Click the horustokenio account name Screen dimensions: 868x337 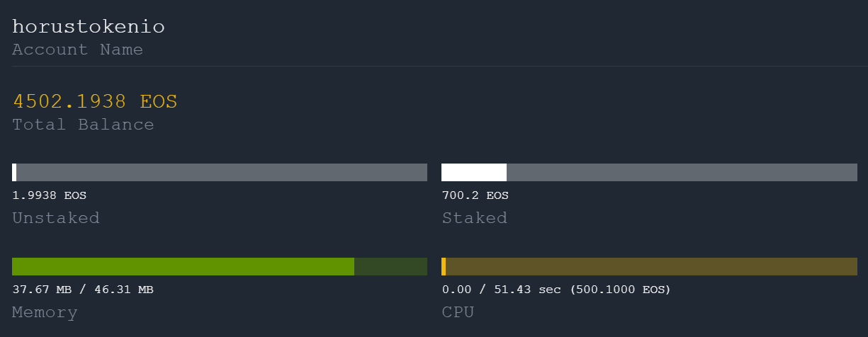[x=89, y=27]
